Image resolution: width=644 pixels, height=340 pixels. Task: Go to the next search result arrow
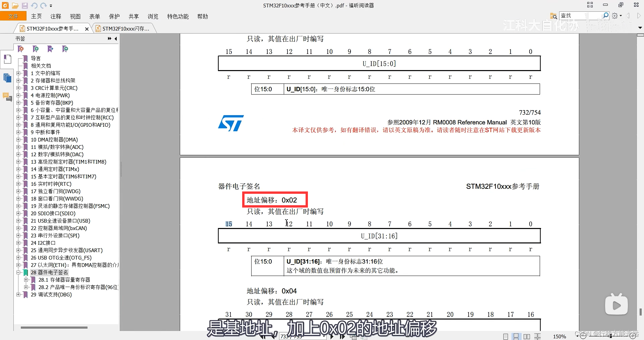[639, 15]
